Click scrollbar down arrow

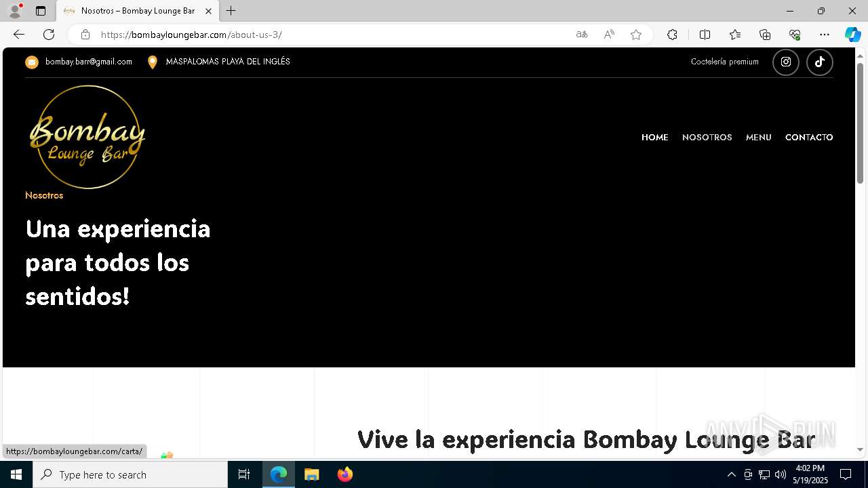point(861,450)
